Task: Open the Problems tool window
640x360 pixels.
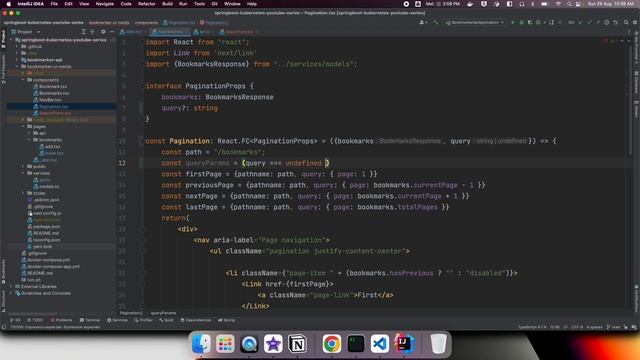Action: tap(61, 320)
